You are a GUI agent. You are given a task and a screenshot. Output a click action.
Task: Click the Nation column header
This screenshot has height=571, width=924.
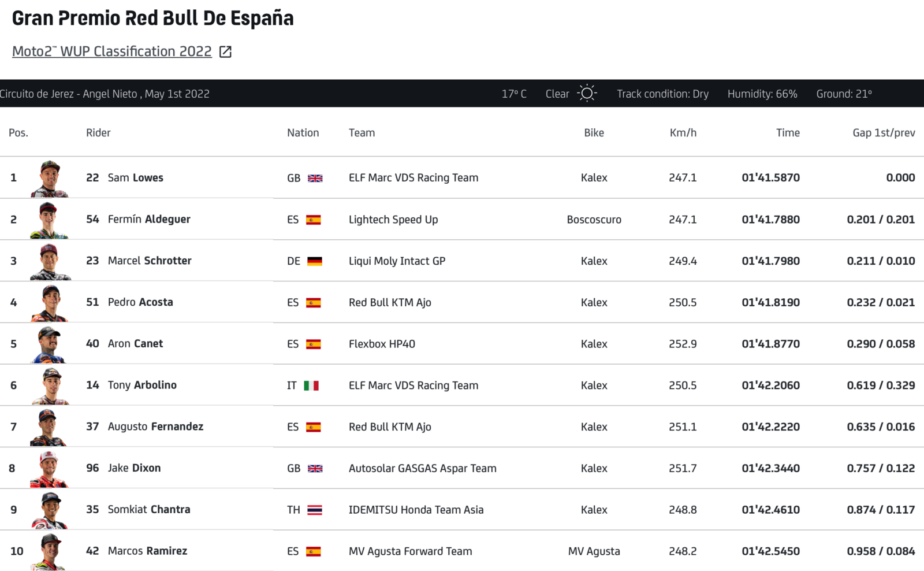click(x=303, y=132)
